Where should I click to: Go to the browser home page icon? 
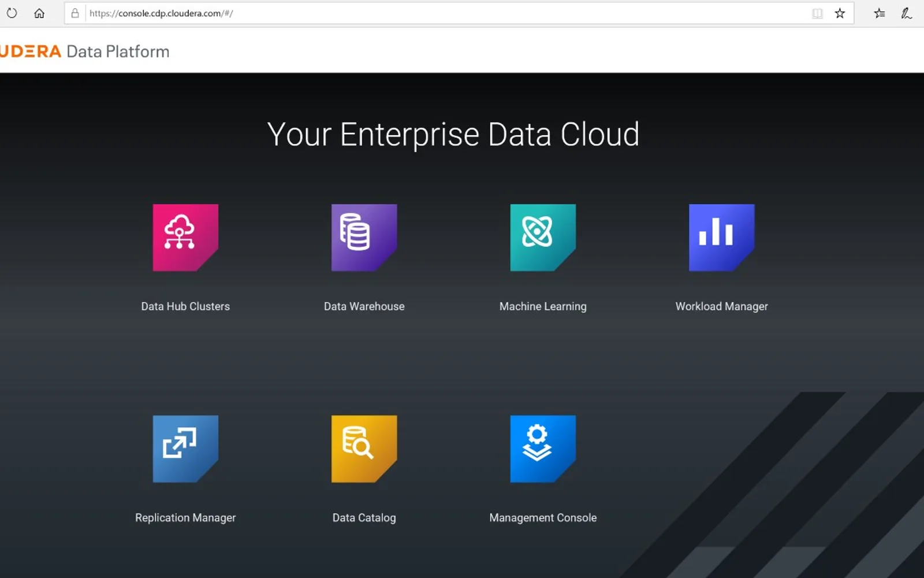click(39, 13)
